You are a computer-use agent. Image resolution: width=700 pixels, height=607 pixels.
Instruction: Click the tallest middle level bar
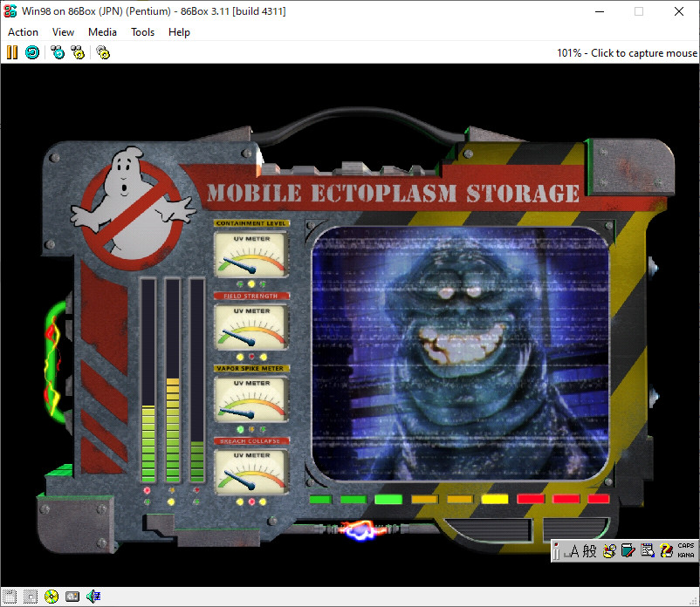(x=173, y=380)
